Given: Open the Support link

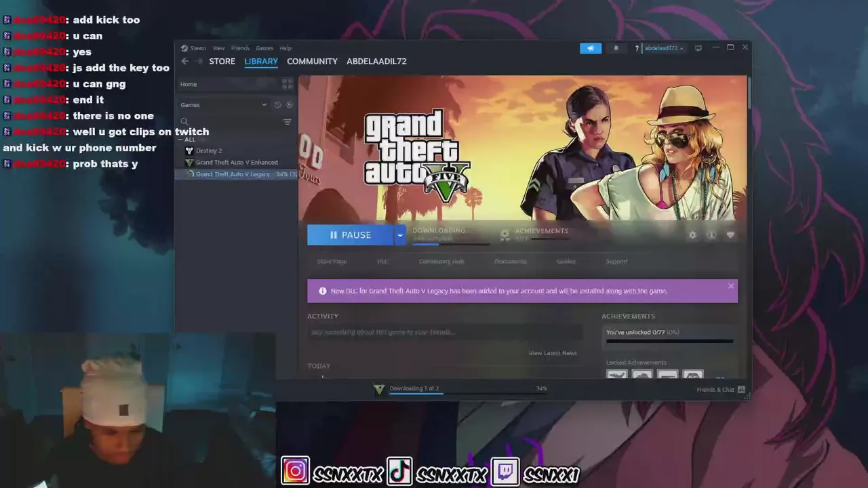Looking at the screenshot, I should (616, 262).
